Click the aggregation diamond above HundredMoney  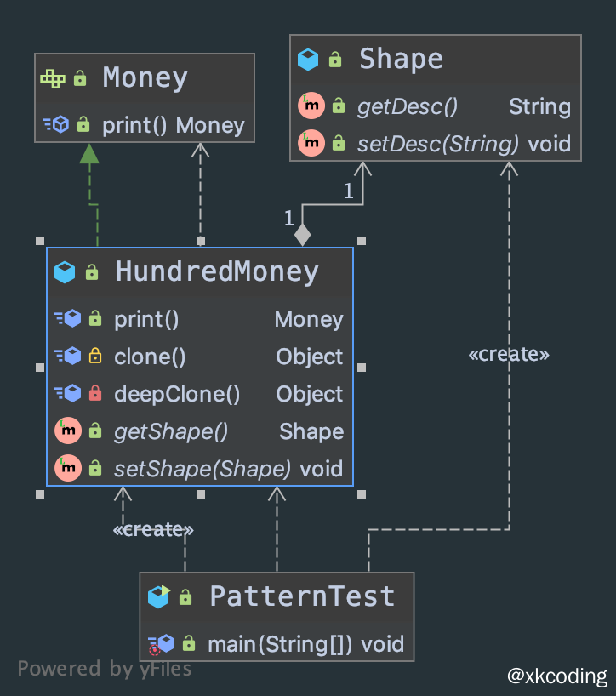[302, 233]
